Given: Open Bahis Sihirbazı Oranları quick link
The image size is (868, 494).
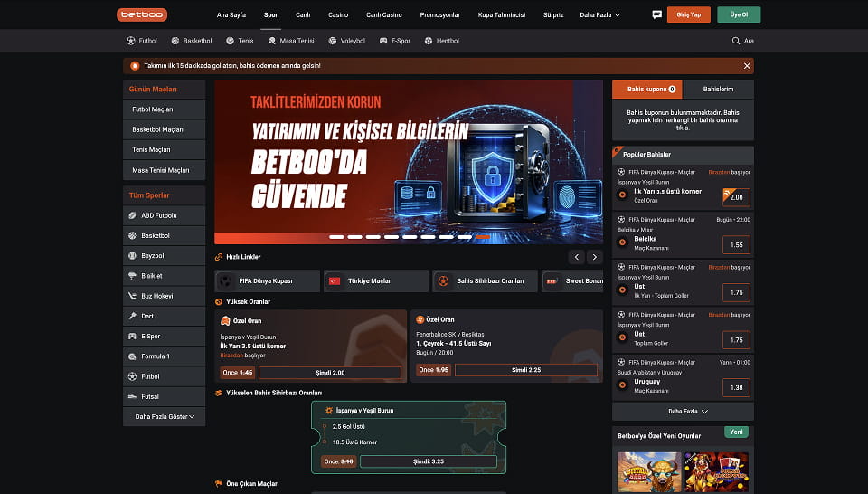Looking at the screenshot, I should tap(485, 280).
